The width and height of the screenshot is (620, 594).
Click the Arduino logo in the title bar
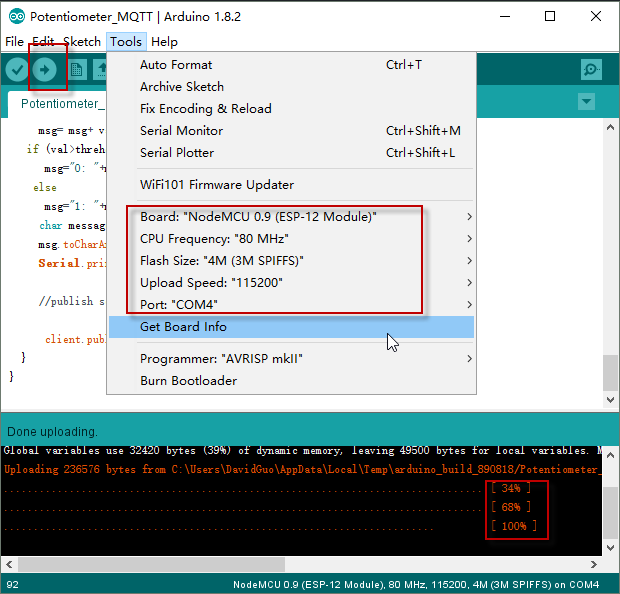[x=17, y=16]
